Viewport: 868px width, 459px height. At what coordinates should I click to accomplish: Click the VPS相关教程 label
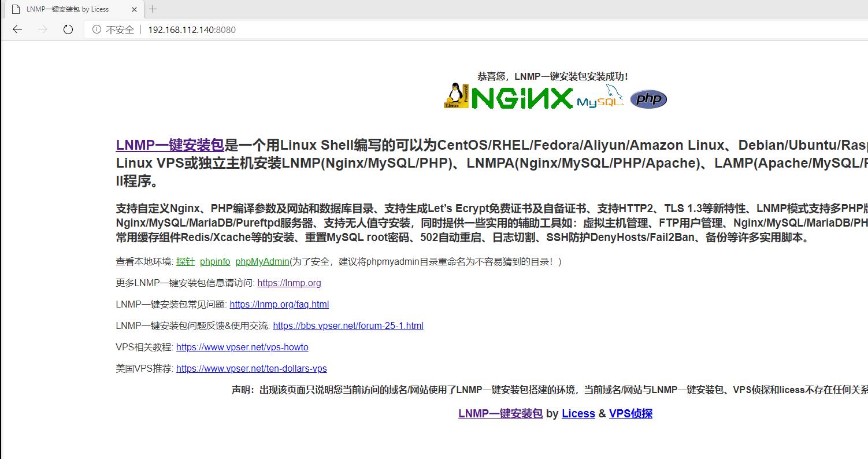click(x=144, y=347)
